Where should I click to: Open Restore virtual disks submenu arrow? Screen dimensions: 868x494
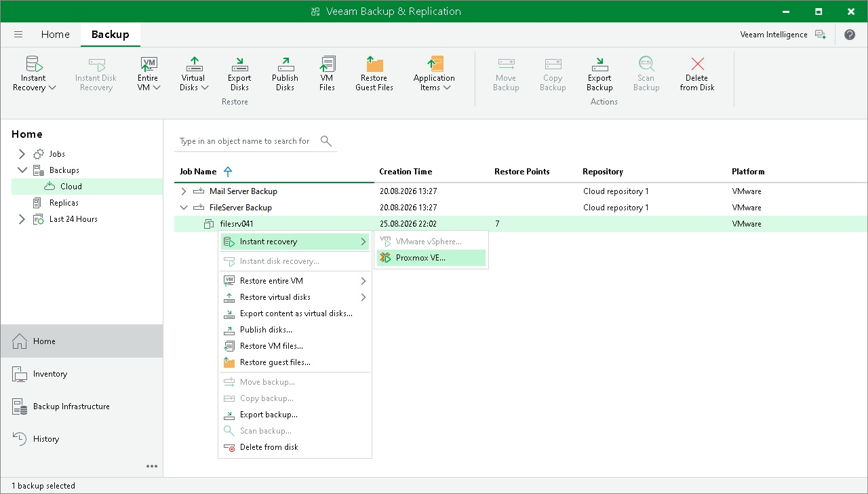click(x=363, y=297)
